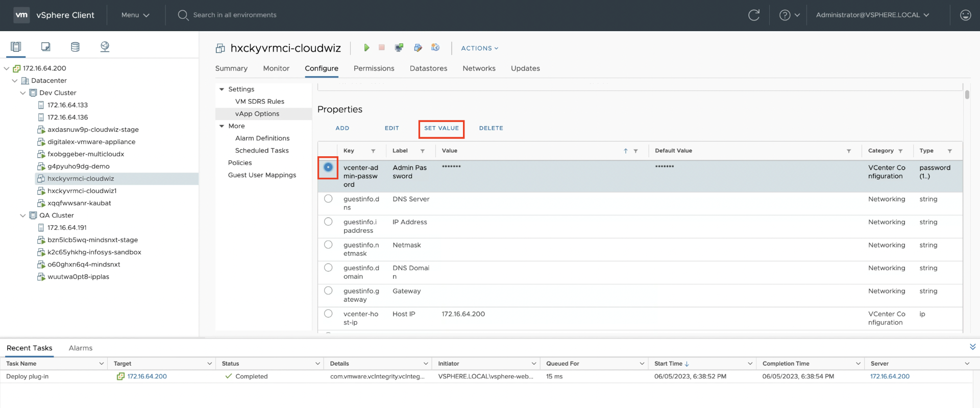Click the refresh icon in the top bar
The image size is (980, 408).
[x=753, y=15]
